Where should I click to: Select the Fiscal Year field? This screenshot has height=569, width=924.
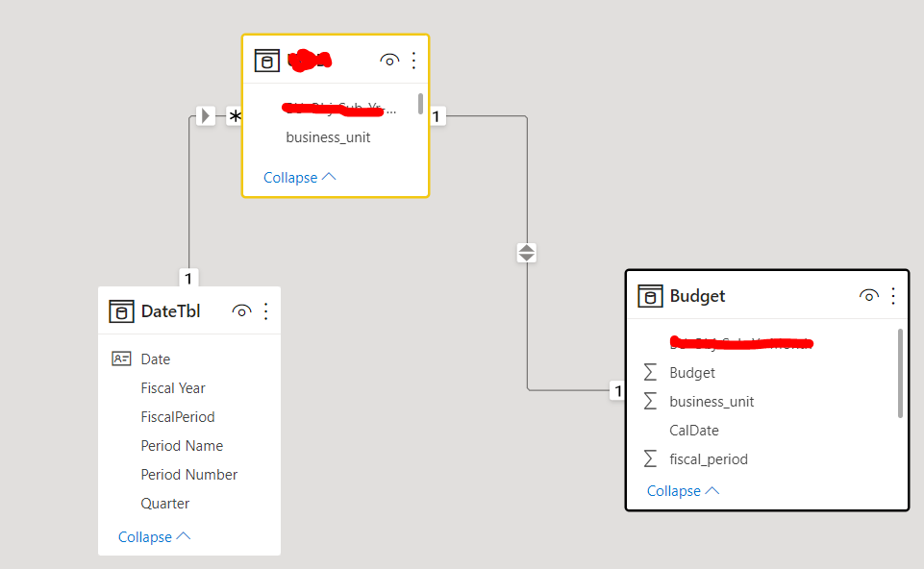click(x=173, y=388)
